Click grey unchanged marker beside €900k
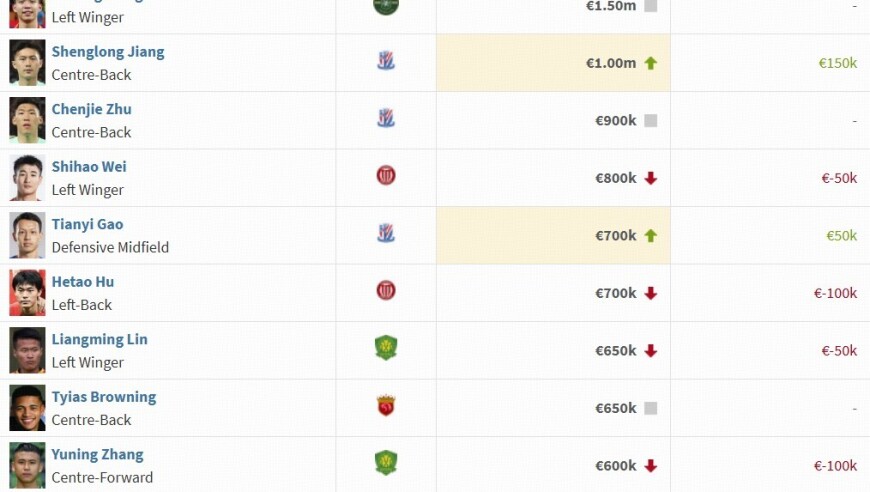The height and width of the screenshot is (492, 870). pyautogui.click(x=651, y=120)
